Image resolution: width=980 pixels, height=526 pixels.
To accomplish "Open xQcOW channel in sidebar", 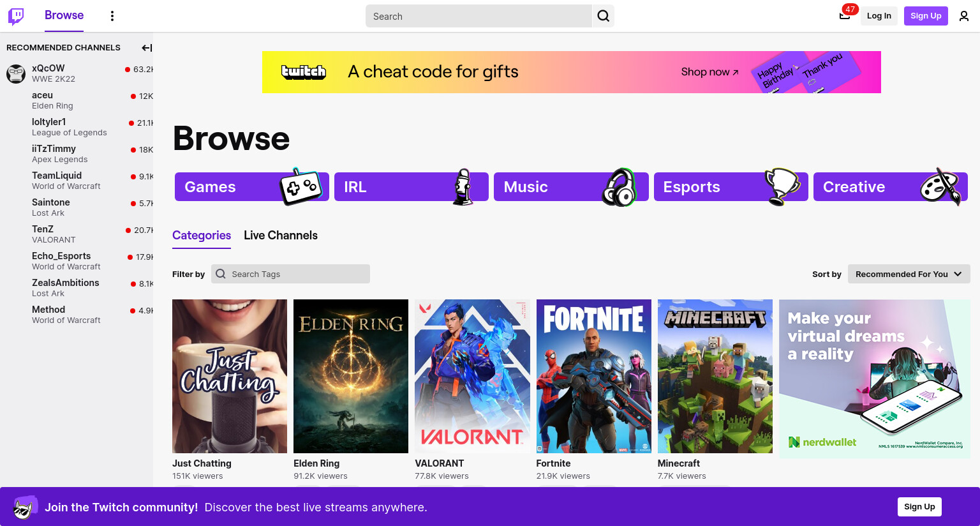I will coord(77,73).
